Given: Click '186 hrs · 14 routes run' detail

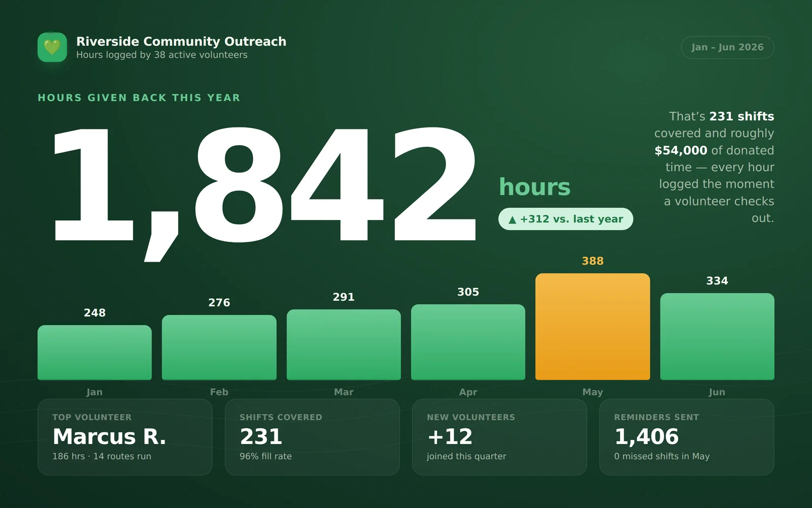Looking at the screenshot, I should click(101, 456).
